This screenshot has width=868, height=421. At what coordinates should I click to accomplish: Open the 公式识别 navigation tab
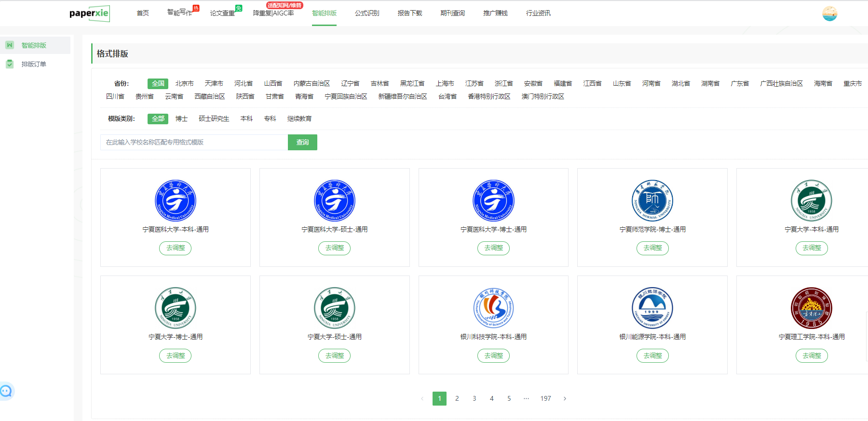(x=367, y=13)
